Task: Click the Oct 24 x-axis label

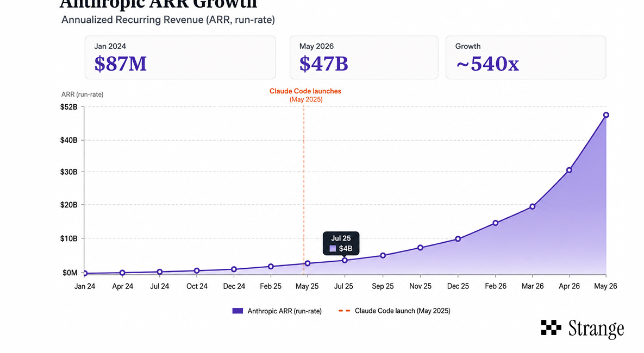Action: coord(197,286)
